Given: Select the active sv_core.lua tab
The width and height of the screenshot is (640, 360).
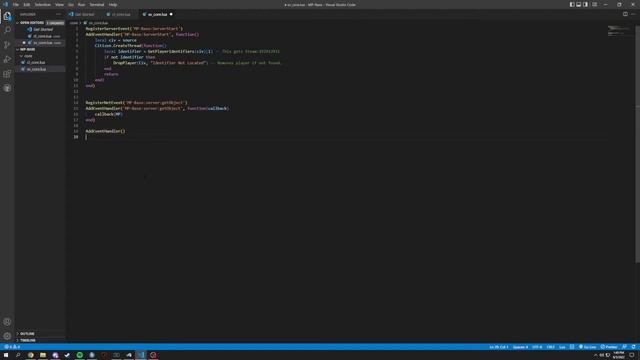Looking at the screenshot, I should [x=157, y=14].
